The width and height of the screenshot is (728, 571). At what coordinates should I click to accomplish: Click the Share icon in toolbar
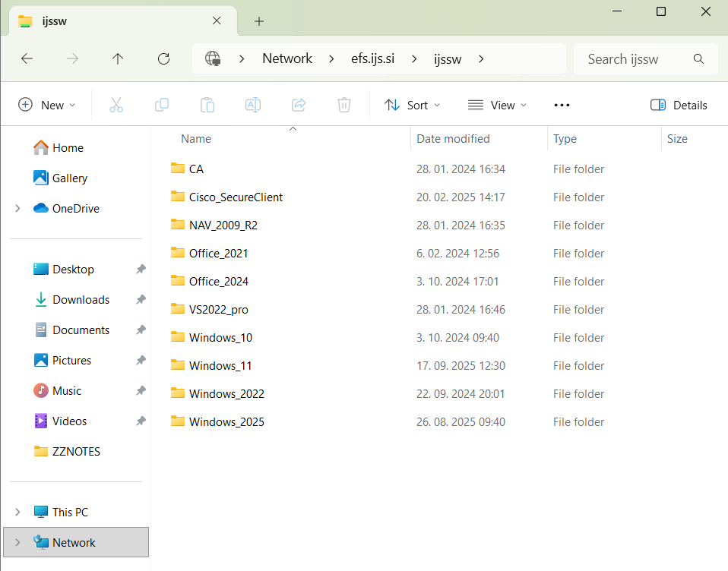pyautogui.click(x=299, y=106)
